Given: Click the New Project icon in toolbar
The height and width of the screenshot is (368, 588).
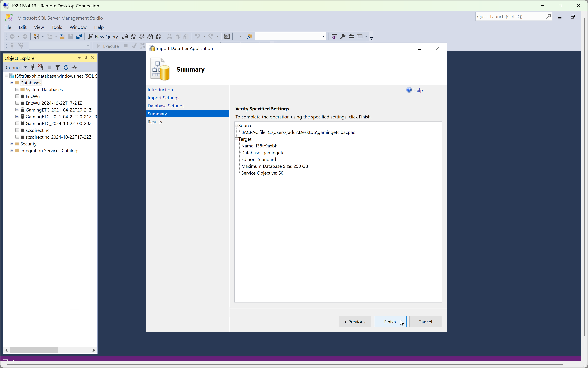Looking at the screenshot, I should pyautogui.click(x=36, y=37).
